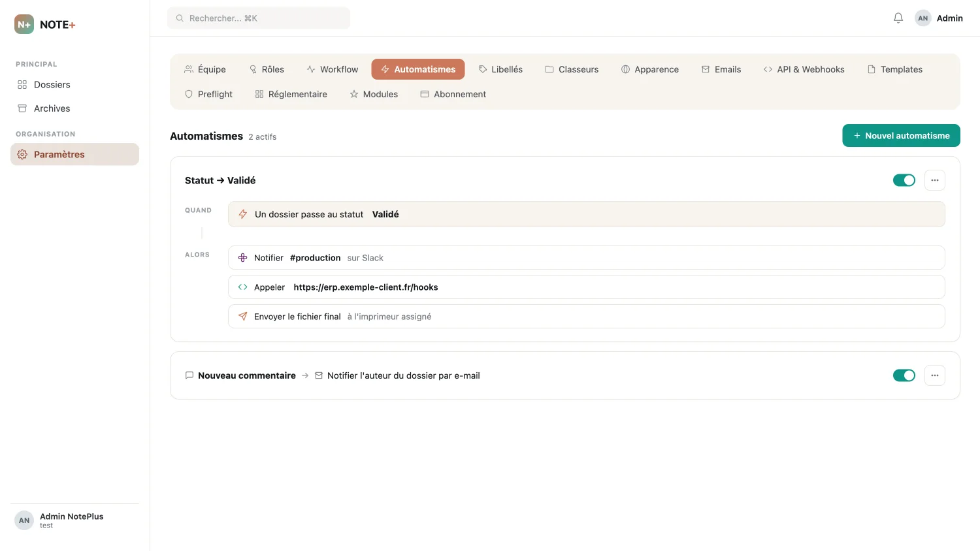Click the Admin NotePlus avatar at sidebar bottom
The image size is (980, 551).
tap(24, 520)
